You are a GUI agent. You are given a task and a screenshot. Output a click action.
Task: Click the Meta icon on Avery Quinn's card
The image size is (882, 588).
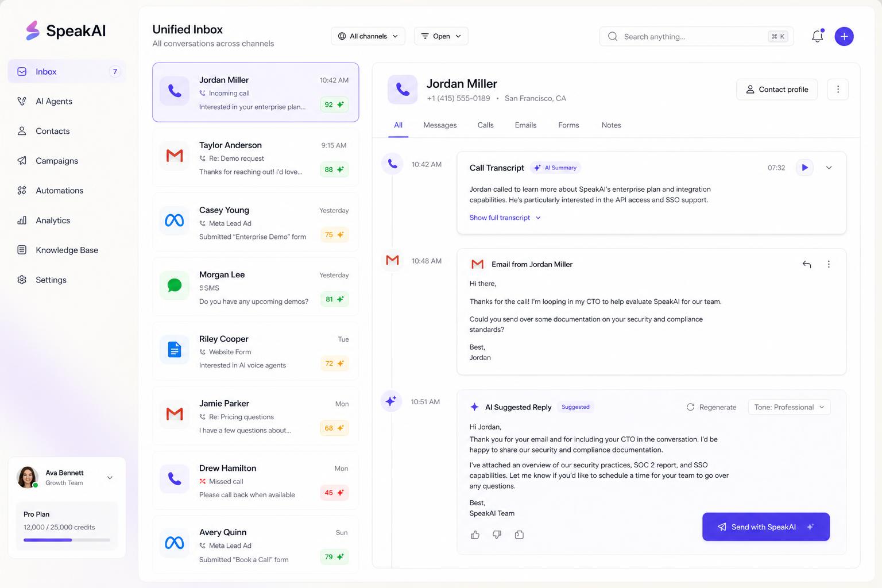pyautogui.click(x=175, y=543)
